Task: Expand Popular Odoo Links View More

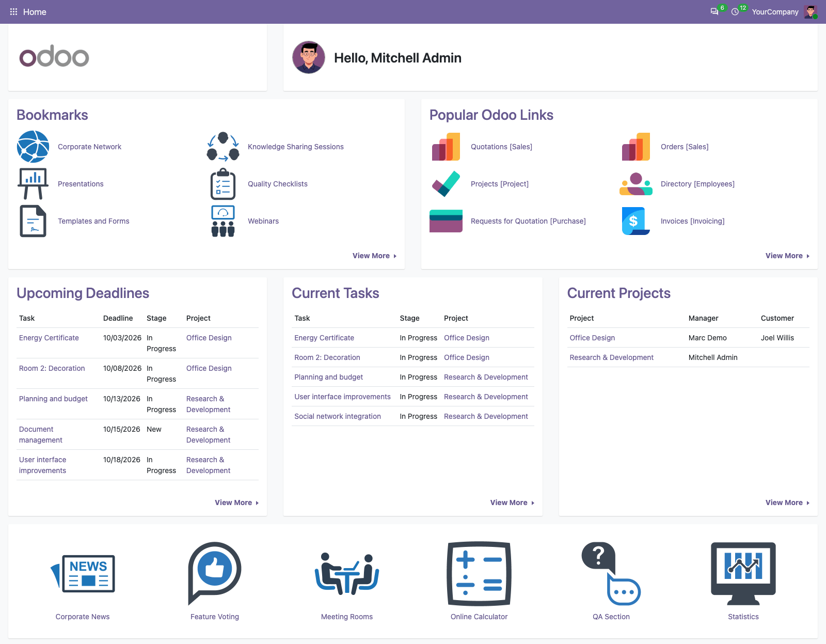Action: coord(787,256)
